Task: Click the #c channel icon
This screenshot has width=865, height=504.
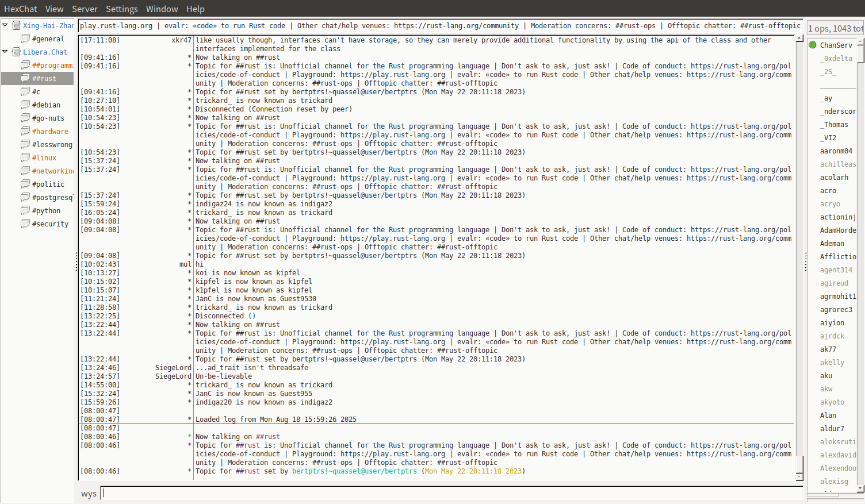Action: [x=25, y=91]
